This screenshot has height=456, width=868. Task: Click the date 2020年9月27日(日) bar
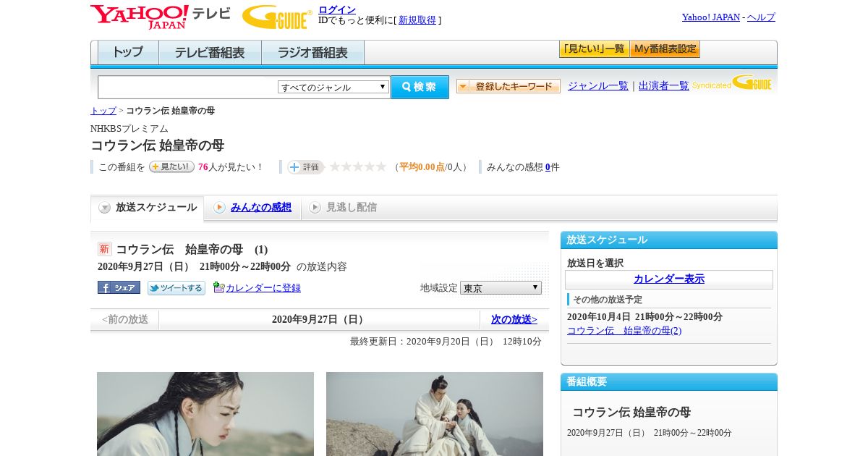pyautogui.click(x=320, y=319)
